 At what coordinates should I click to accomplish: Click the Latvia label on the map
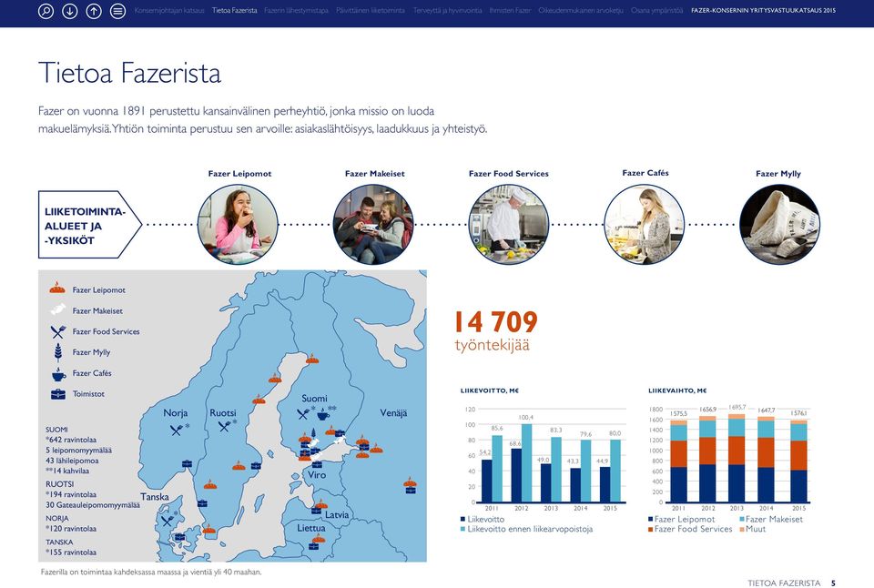[x=337, y=515]
